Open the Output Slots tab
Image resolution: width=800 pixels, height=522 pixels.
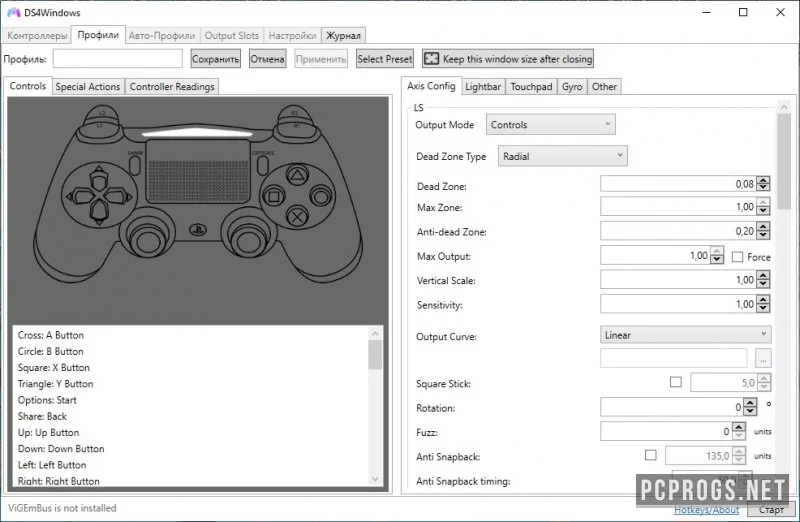(x=232, y=36)
